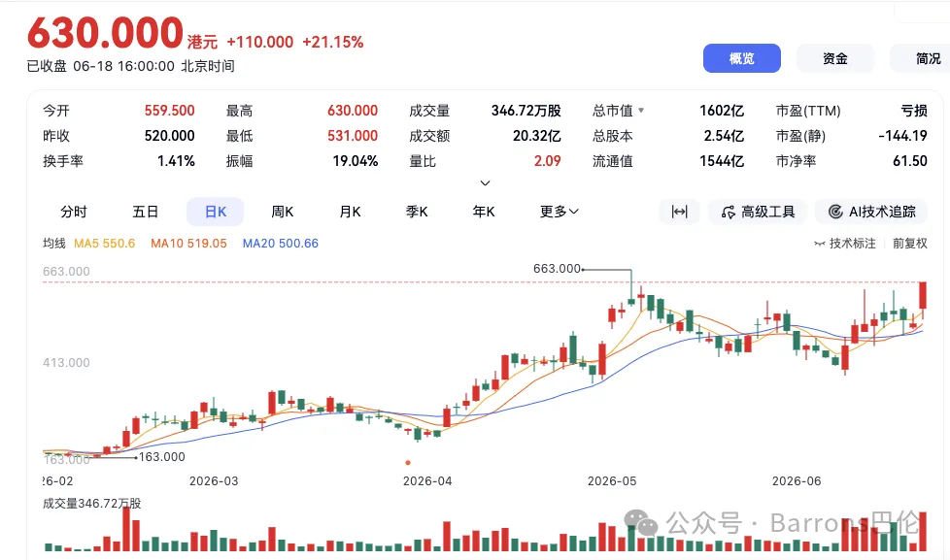Viewport: 950px width, 560px height.
Task: Toggle the 总市值 dropdown arrow
Action: coord(641,111)
